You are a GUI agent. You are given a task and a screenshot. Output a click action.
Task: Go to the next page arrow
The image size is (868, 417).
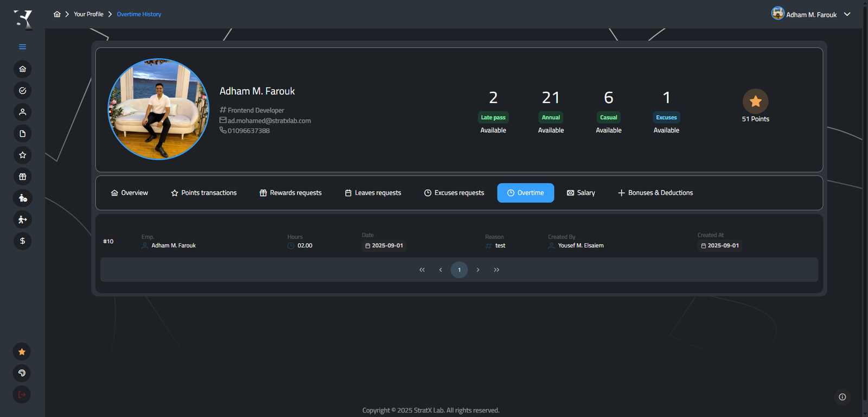(478, 270)
